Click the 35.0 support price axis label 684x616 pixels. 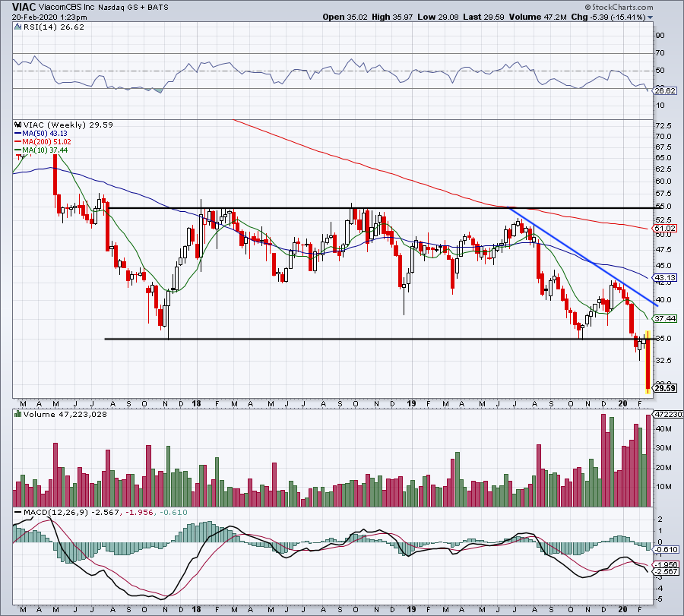(x=663, y=339)
